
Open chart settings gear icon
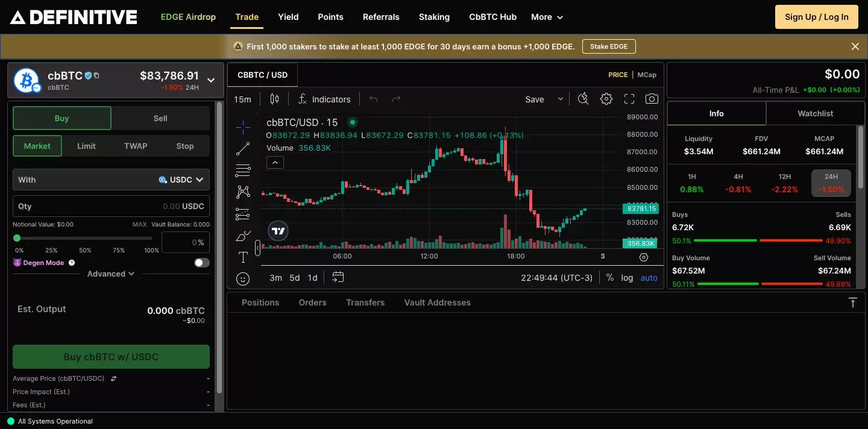click(x=606, y=99)
